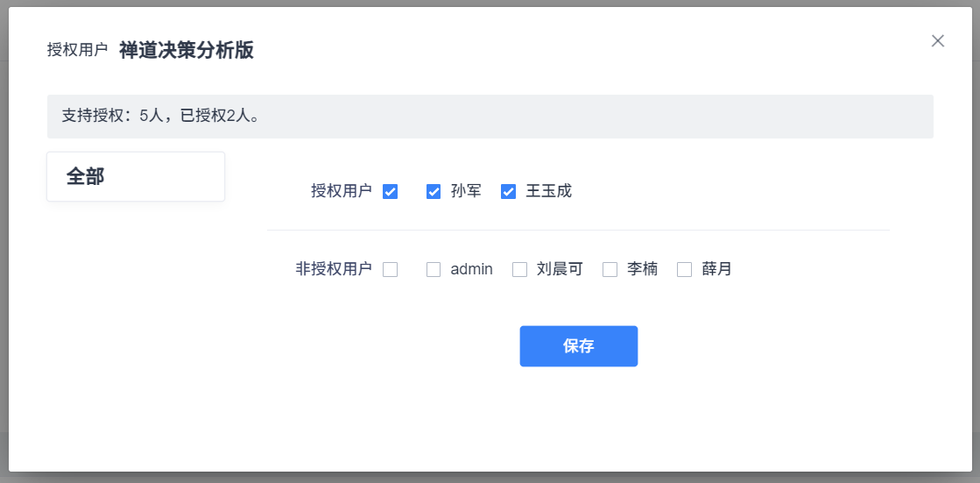Click the 禅道决策分析版 title text
The height and width of the screenshot is (483, 980).
(187, 50)
